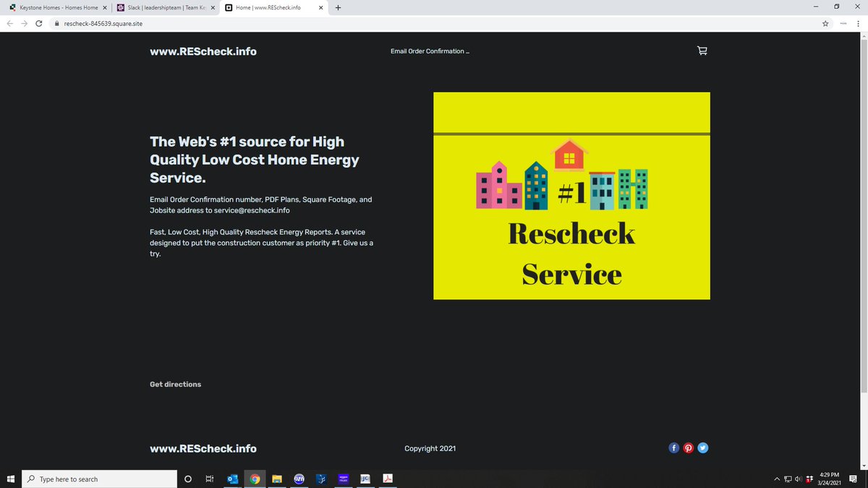The image size is (868, 488).
Task: Click the www.REScheck.info footer logo
Action: click(203, 448)
